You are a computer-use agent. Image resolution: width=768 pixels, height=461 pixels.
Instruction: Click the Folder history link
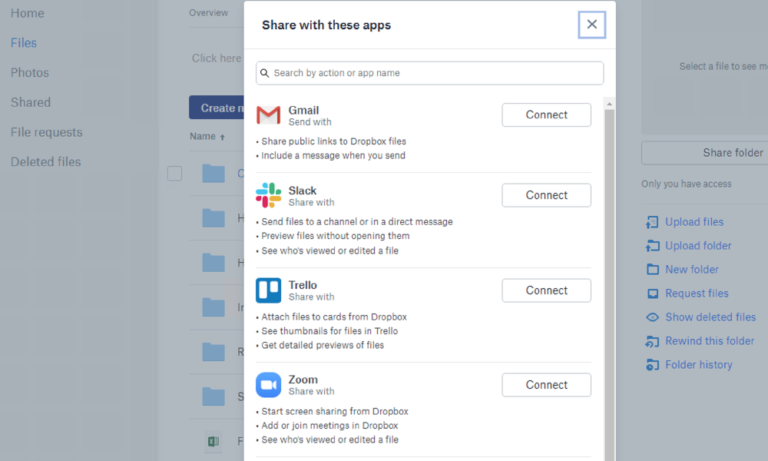[x=698, y=365]
